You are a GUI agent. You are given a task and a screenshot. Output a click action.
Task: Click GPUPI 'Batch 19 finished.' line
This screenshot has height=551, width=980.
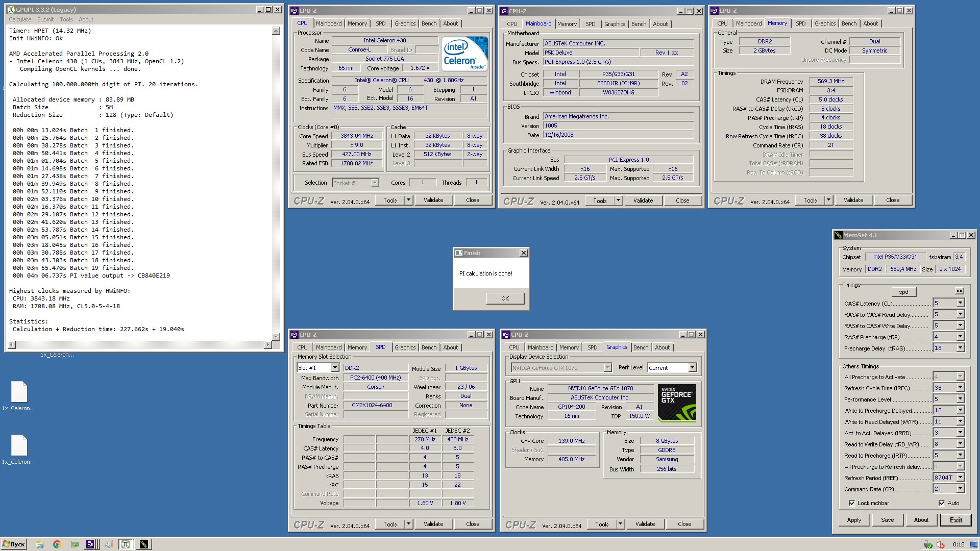click(73, 268)
